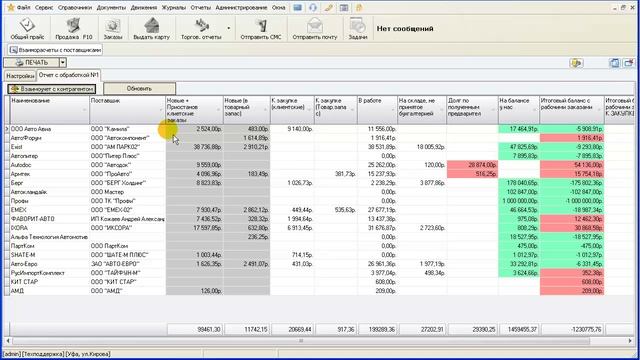
Task: Click the Выдать карту toolbar icon
Action: 151,29
